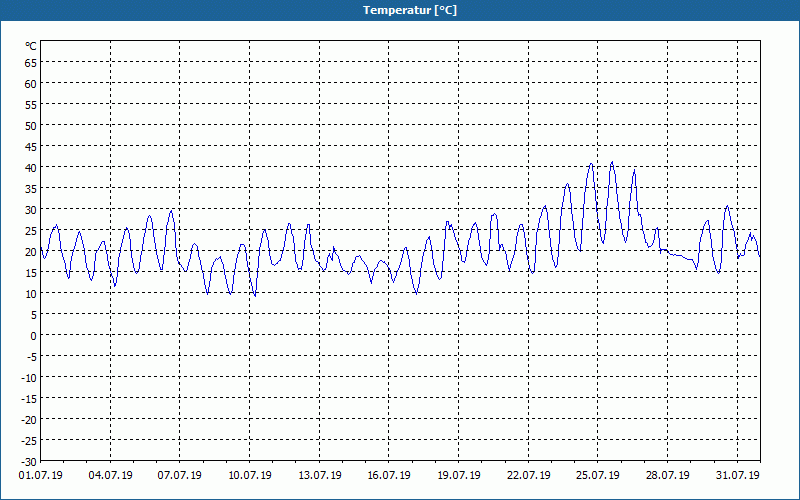Click the 25.07.19 x-axis date label
Screen dimensions: 800x500
pos(598,475)
